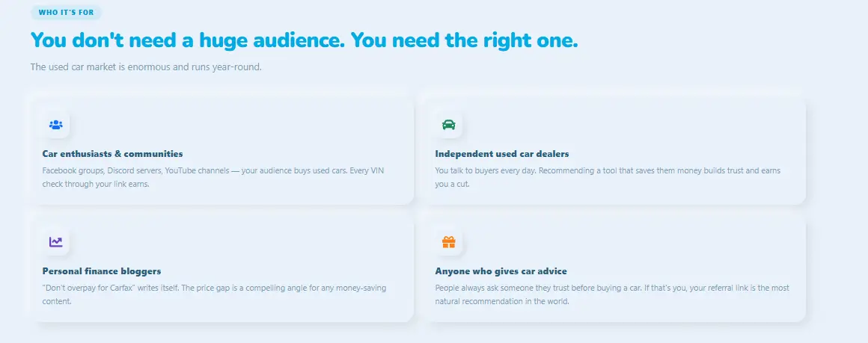Click 'Car enthusiasts & communities' card title
The image size is (868, 343).
point(112,154)
